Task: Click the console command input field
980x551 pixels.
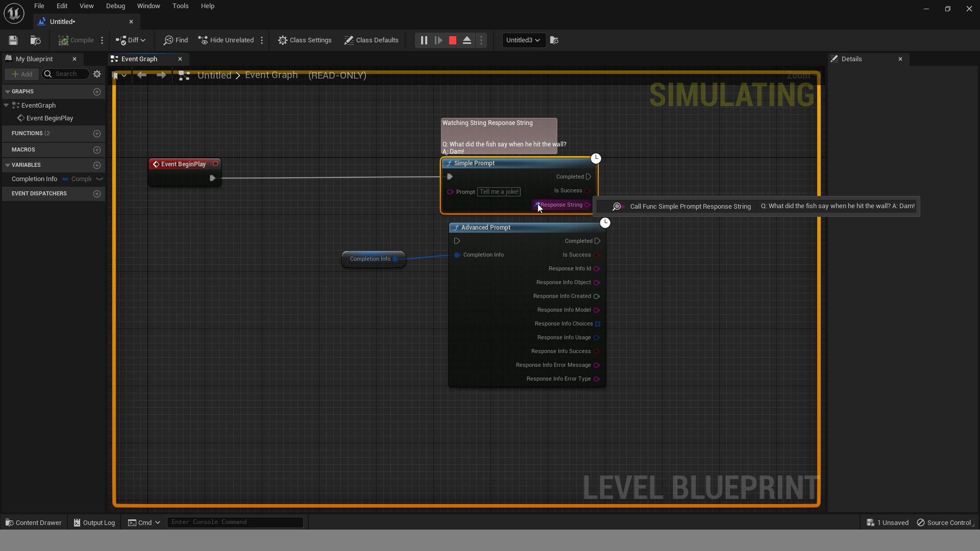Action: [x=235, y=522]
